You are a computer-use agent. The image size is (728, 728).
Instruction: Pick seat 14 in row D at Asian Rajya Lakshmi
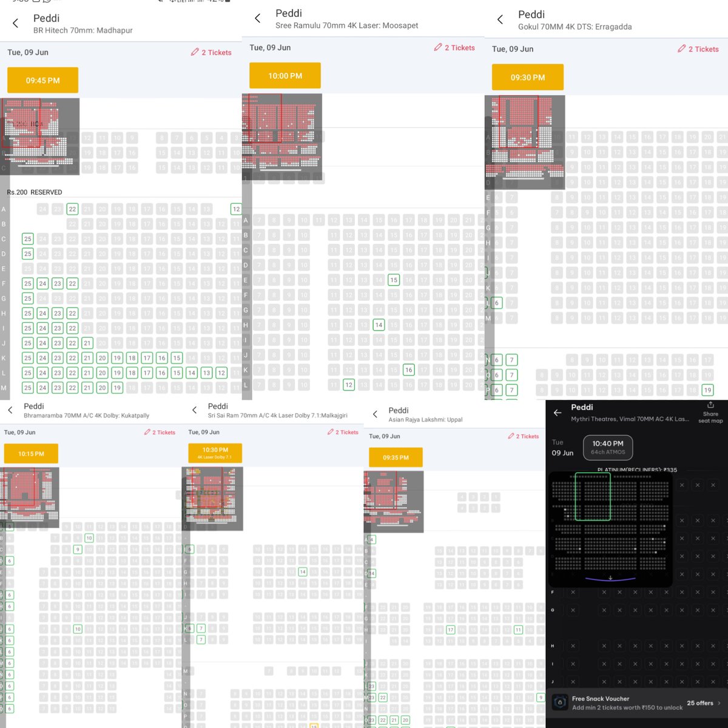372,573
